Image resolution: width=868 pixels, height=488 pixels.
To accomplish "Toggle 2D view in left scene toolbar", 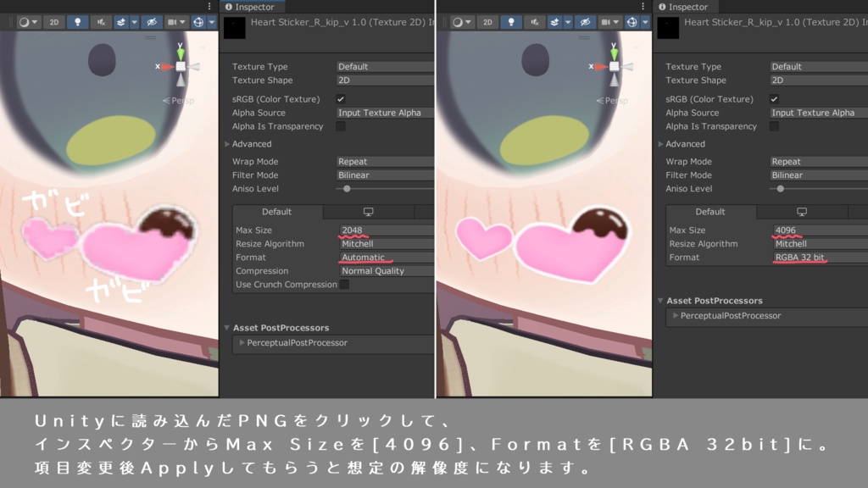I will coord(53,22).
